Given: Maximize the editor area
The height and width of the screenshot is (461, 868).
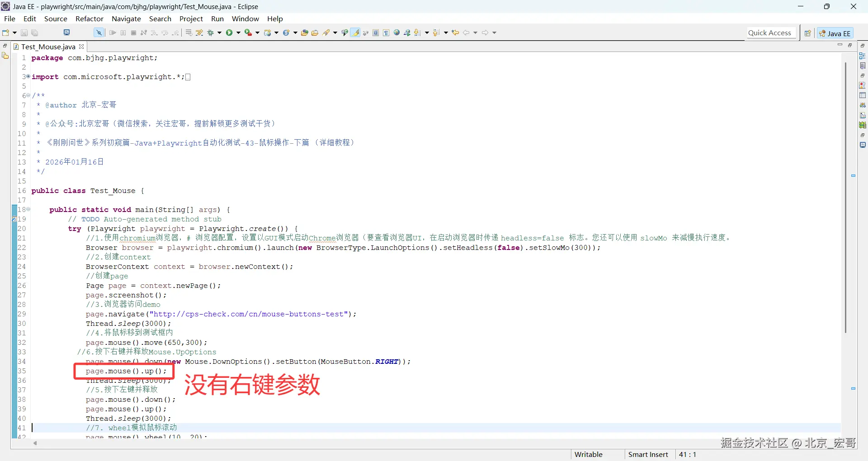Looking at the screenshot, I should click(850, 45).
